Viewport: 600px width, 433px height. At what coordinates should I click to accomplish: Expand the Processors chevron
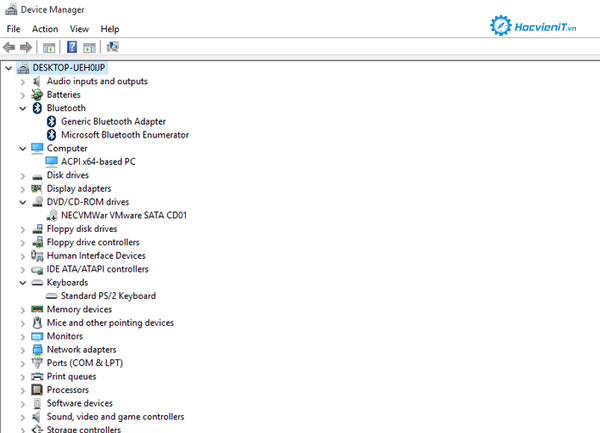(x=23, y=391)
